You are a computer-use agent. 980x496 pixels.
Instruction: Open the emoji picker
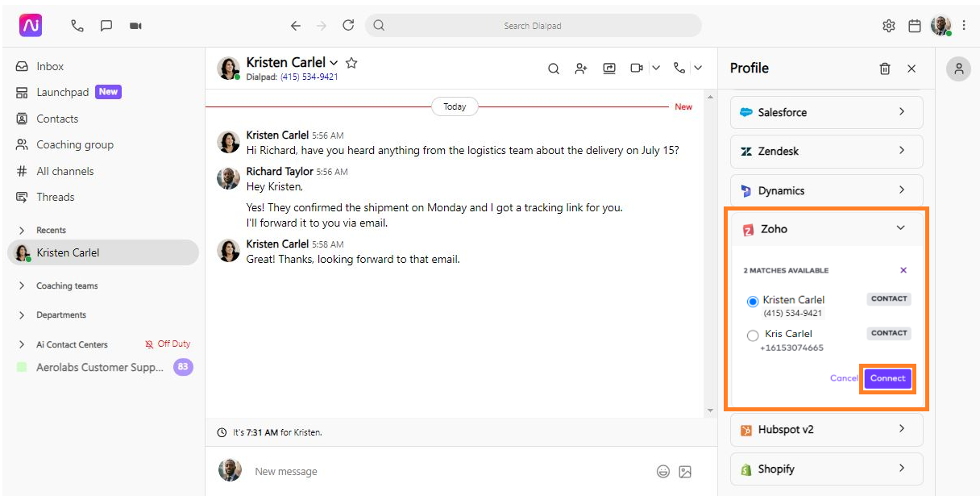coord(663,472)
